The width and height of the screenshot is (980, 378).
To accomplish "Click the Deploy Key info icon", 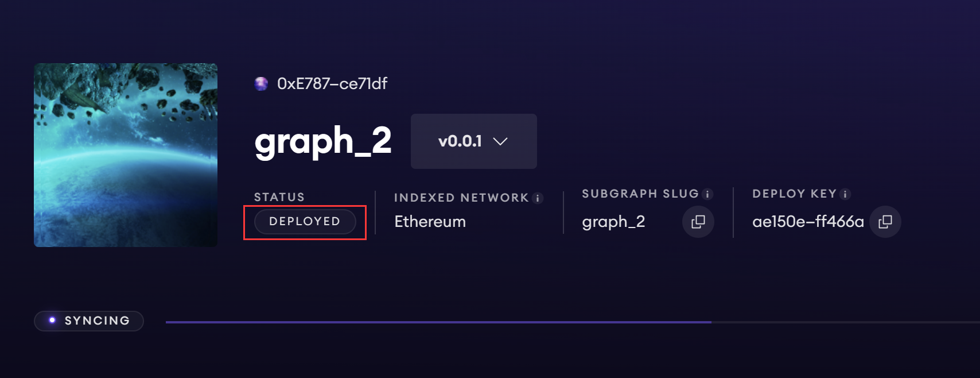I will 845,194.
